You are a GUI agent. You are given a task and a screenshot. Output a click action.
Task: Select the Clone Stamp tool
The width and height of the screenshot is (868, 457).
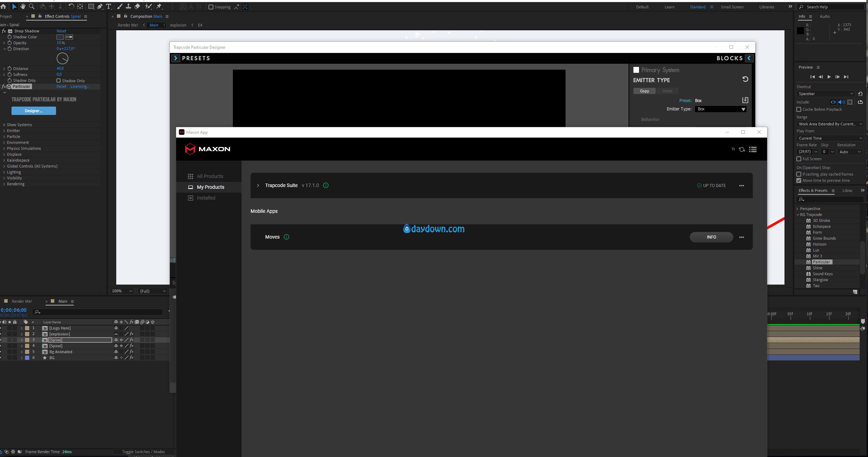click(128, 6)
